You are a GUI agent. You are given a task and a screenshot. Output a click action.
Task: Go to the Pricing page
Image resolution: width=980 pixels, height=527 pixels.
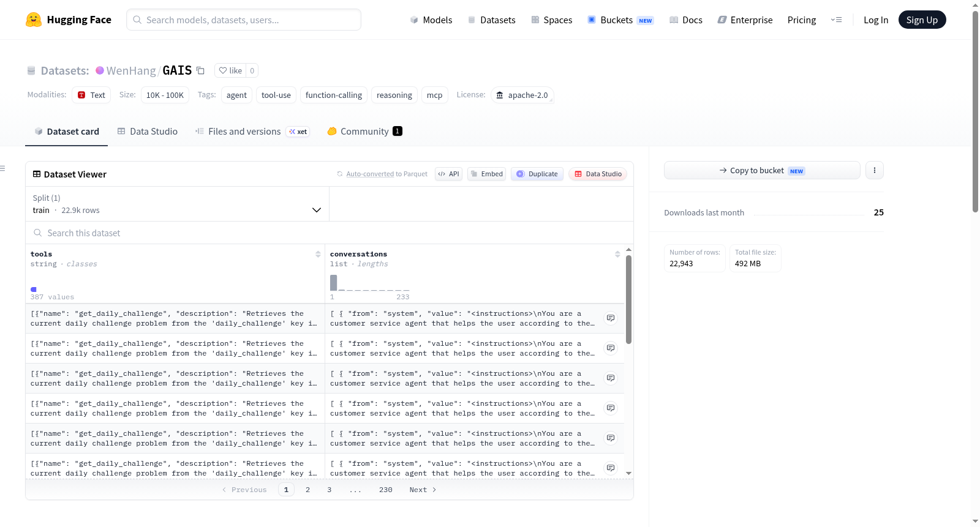coord(802,20)
